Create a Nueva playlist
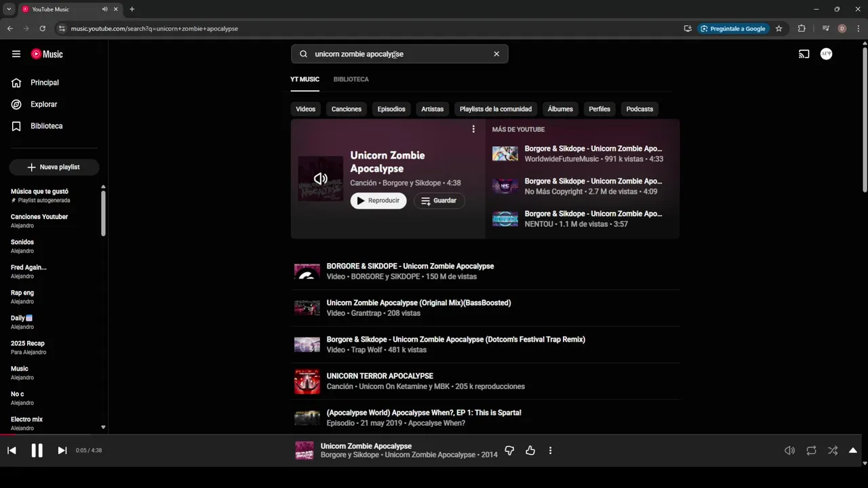The width and height of the screenshot is (868, 488). 54,167
